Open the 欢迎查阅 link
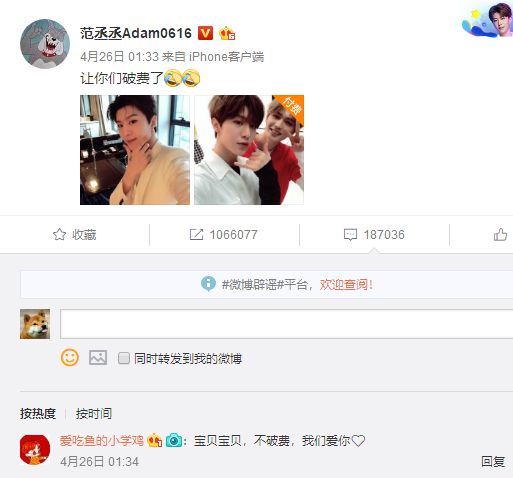This screenshot has height=478, width=513. pyautogui.click(x=346, y=285)
